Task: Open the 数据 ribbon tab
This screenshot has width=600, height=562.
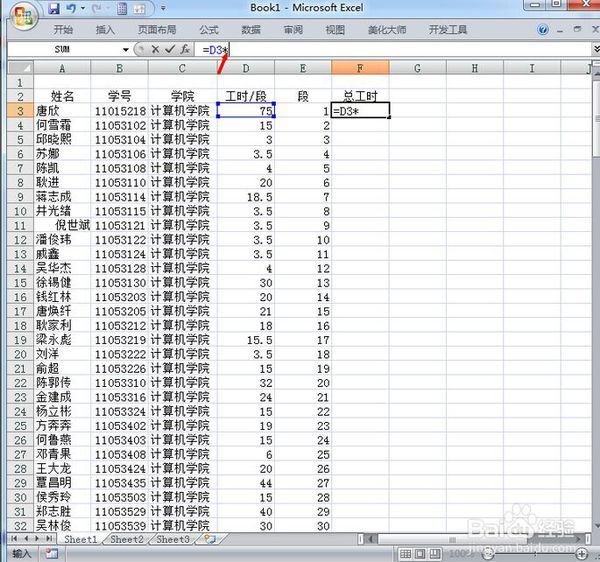Action: point(251,29)
